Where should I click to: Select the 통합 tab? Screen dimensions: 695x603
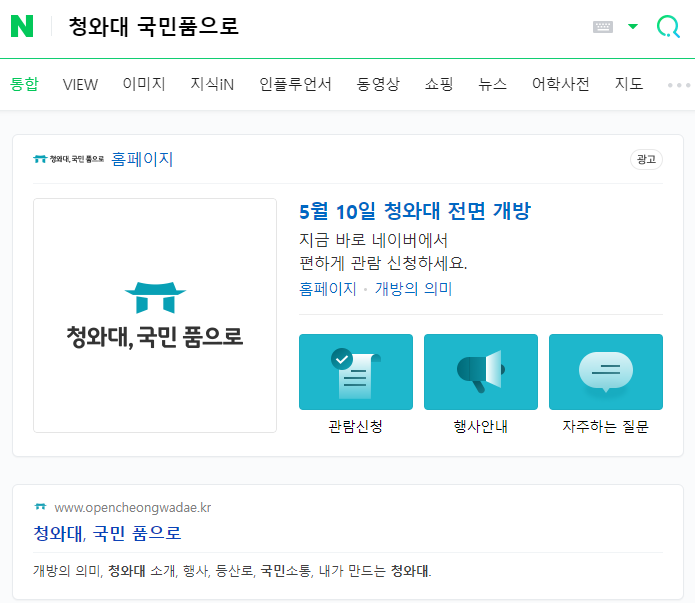click(x=24, y=84)
